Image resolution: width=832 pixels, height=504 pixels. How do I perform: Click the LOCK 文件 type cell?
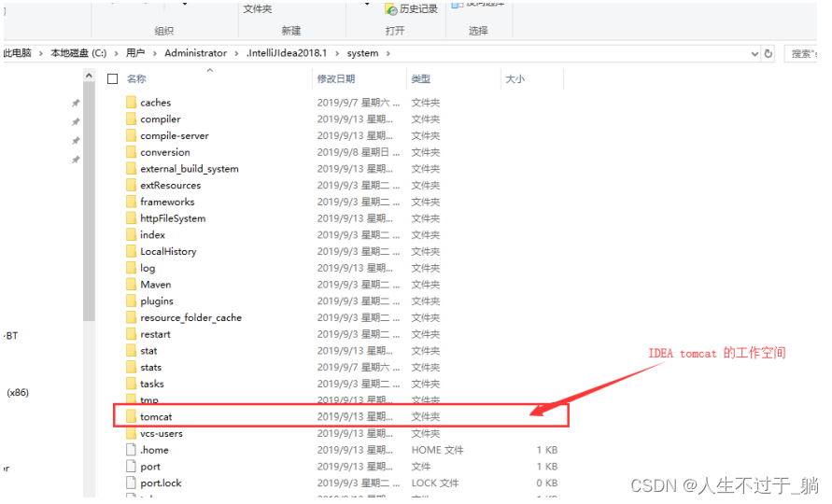point(435,483)
